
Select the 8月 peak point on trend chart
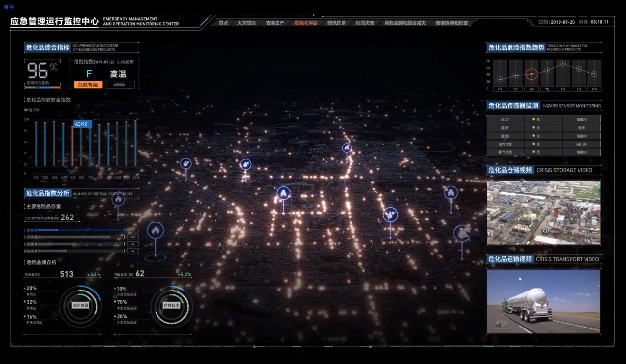tap(563, 64)
